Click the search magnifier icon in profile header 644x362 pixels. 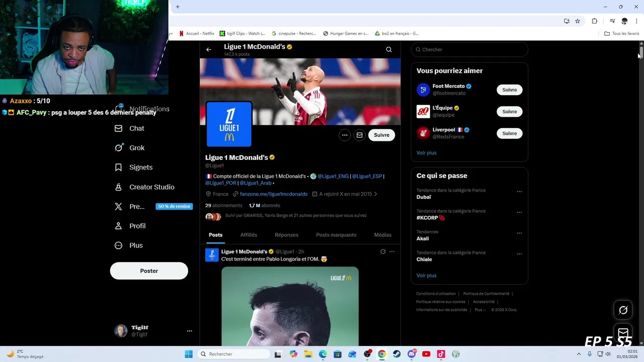click(389, 49)
